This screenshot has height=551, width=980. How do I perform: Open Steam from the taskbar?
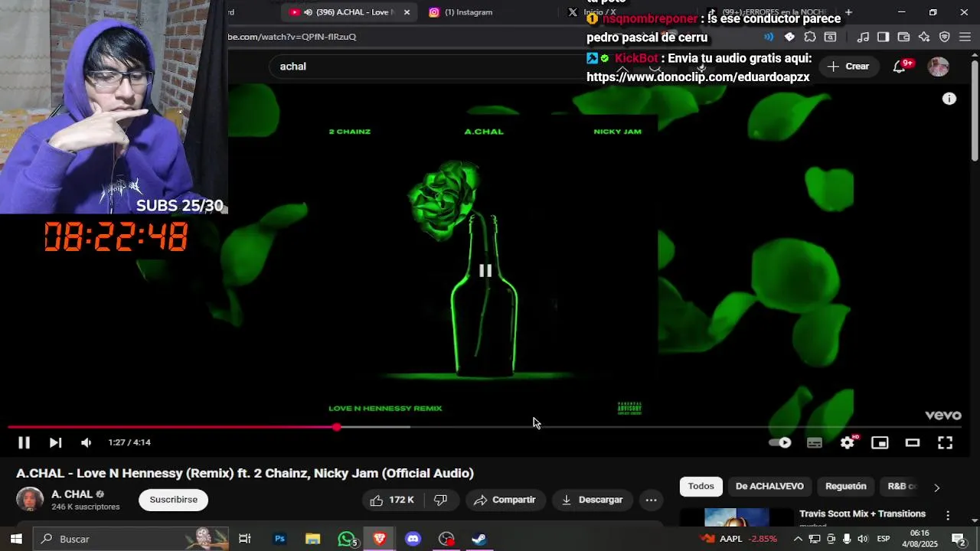point(479,539)
